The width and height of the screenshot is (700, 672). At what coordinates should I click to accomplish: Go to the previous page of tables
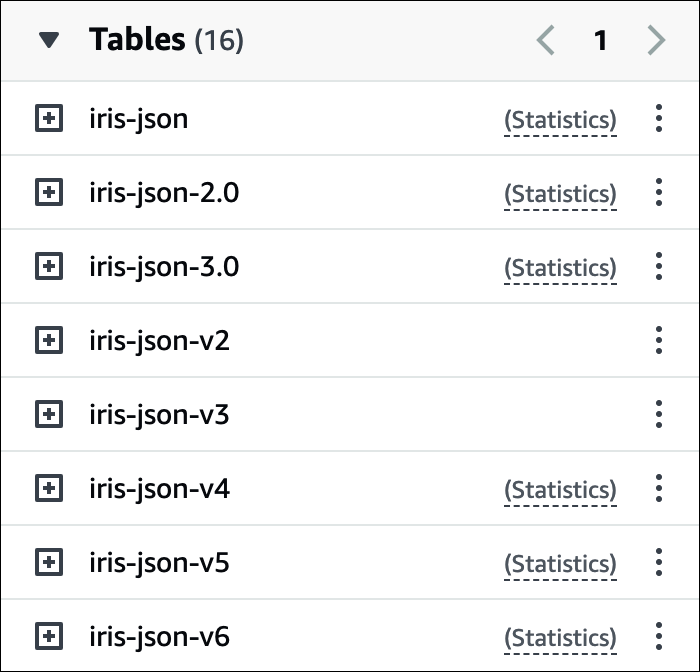[545, 41]
